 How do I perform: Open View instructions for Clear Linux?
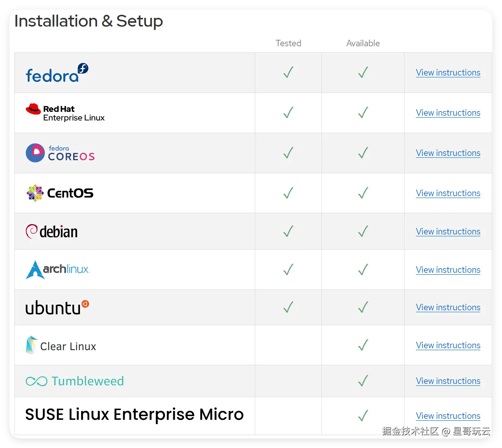point(448,345)
